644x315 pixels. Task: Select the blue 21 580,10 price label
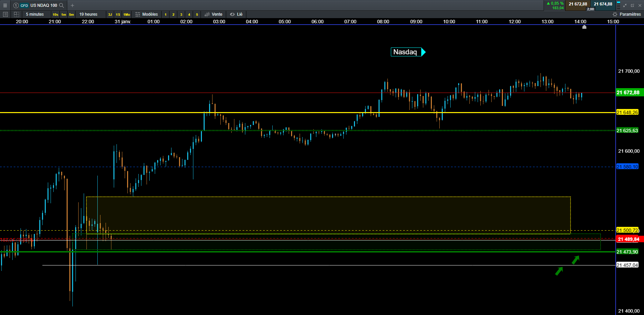click(627, 167)
